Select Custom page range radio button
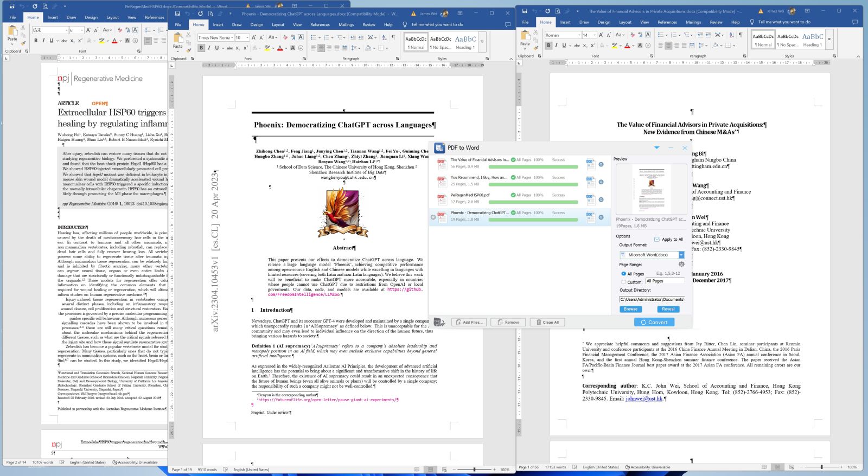 click(x=623, y=282)
